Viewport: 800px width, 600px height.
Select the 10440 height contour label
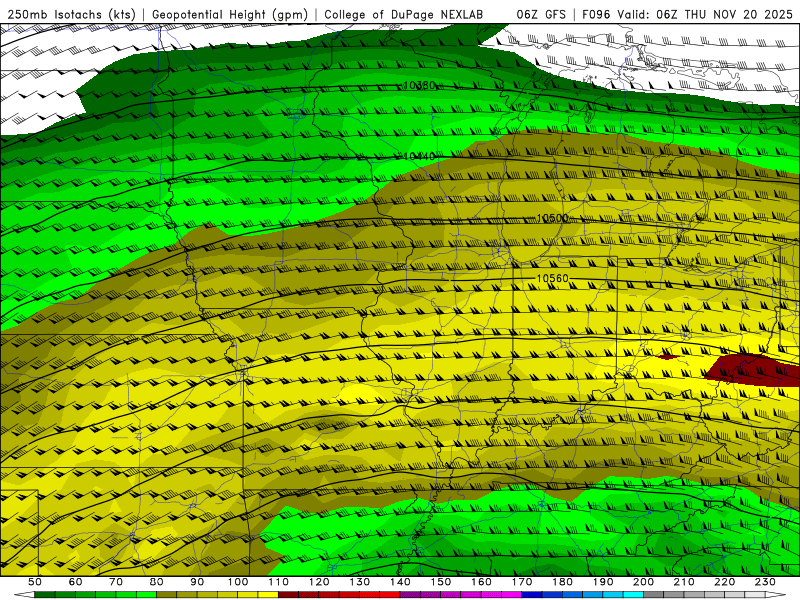[x=419, y=156]
